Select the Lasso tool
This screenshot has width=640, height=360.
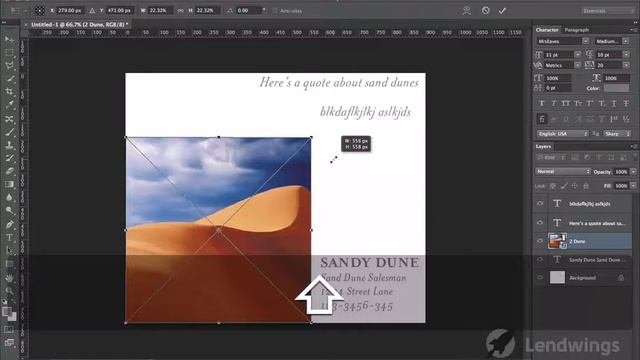coord(9,65)
